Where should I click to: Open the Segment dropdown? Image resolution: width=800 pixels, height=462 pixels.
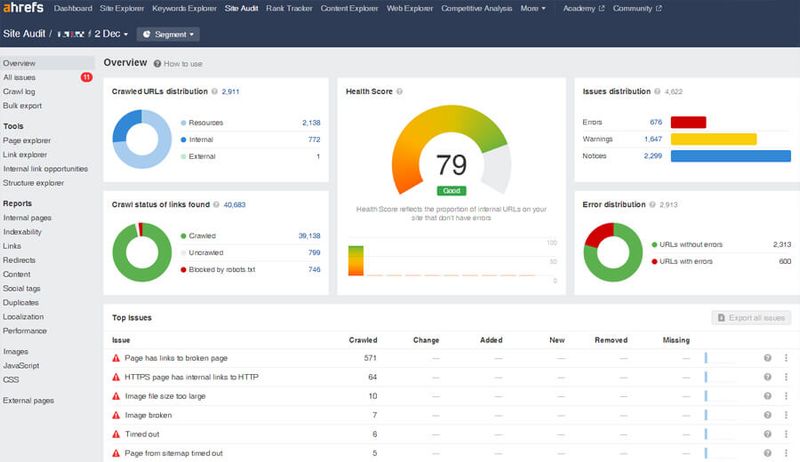pos(168,34)
